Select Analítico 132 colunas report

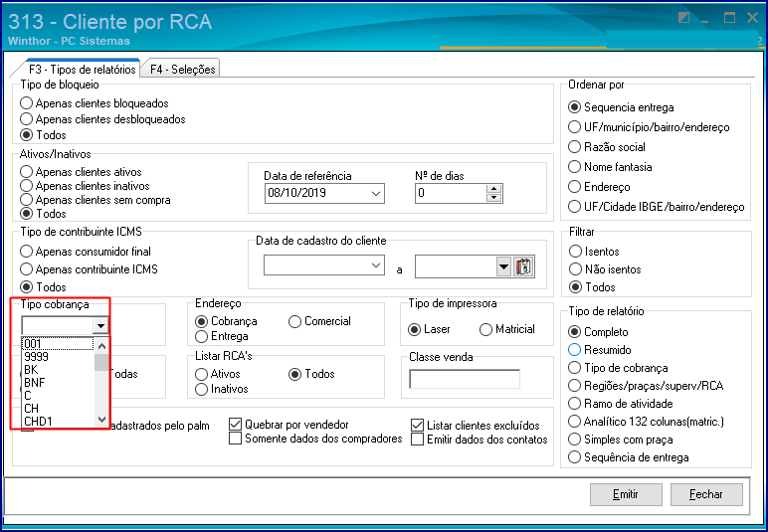tap(646, 422)
